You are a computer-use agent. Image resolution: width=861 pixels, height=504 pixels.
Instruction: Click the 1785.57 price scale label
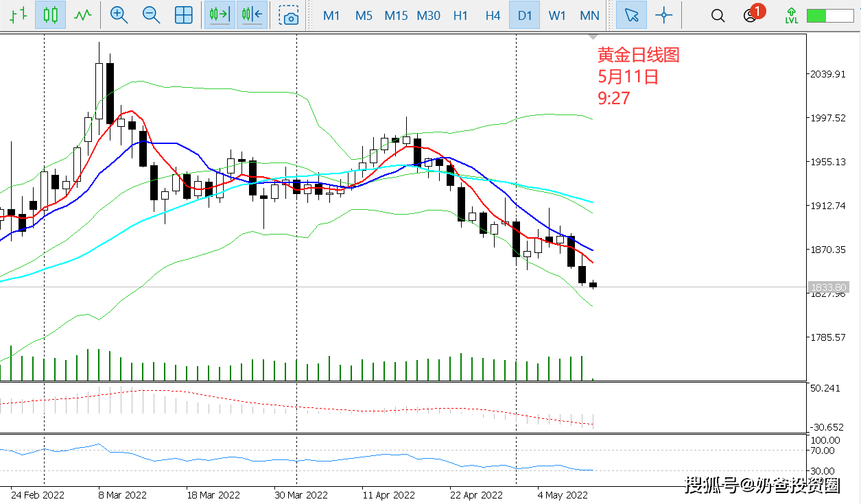pos(828,337)
